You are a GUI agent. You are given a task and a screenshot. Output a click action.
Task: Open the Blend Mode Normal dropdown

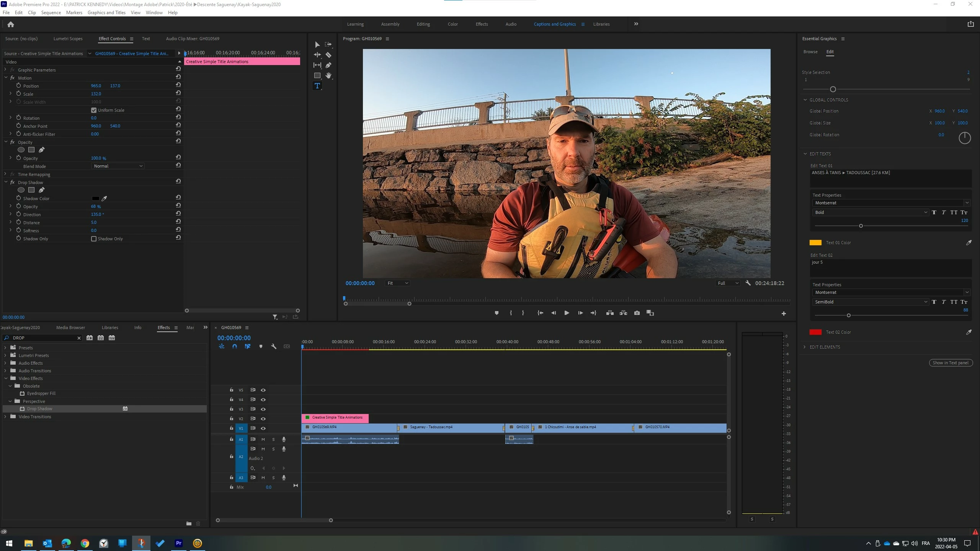tap(118, 166)
